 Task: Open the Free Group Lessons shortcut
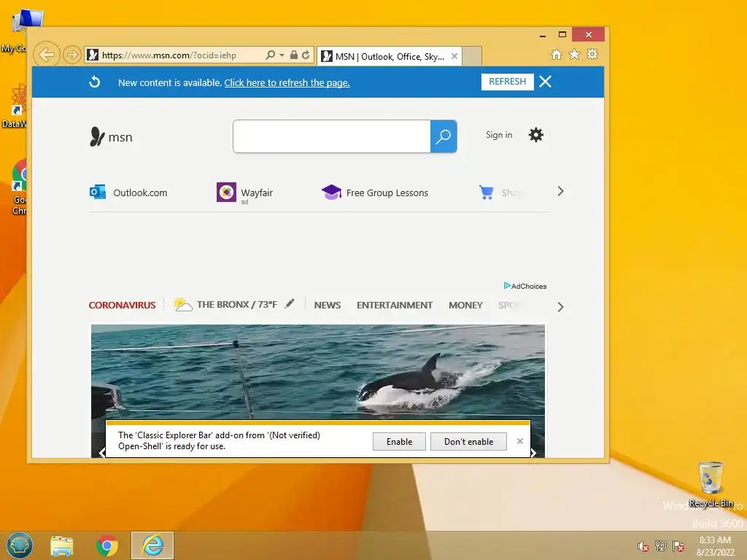pos(375,192)
